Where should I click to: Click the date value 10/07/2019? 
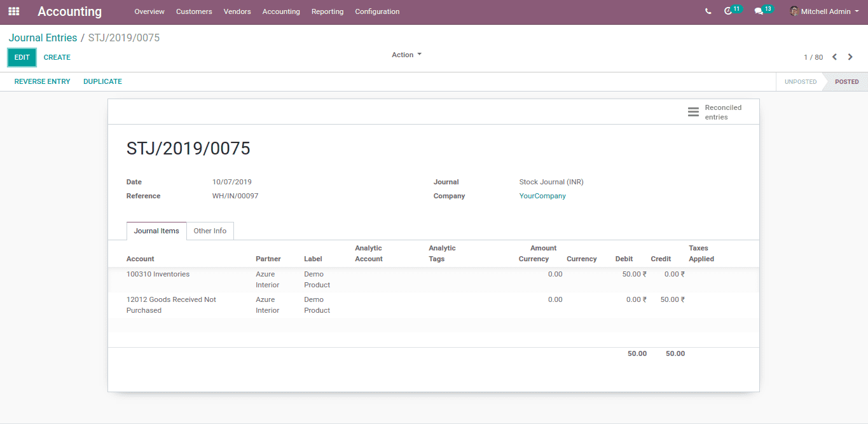[x=232, y=182]
